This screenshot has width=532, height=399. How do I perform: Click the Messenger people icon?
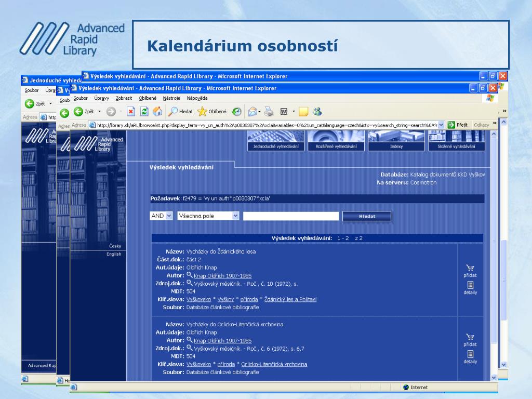pyautogui.click(x=317, y=111)
